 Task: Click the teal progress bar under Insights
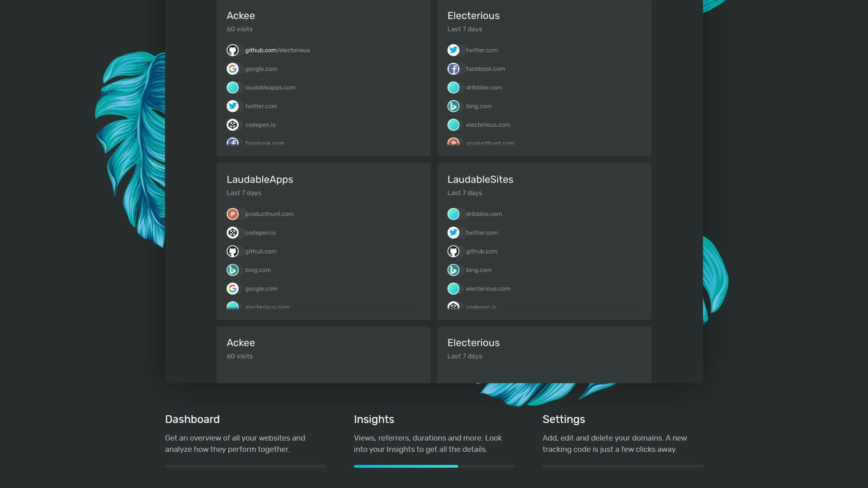tap(406, 466)
